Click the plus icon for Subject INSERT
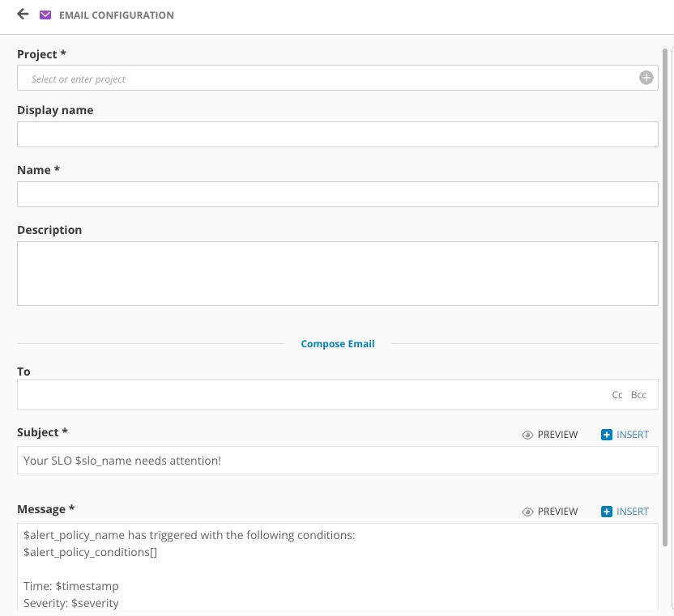Screen dimensions: 674x616 [x=607, y=435]
